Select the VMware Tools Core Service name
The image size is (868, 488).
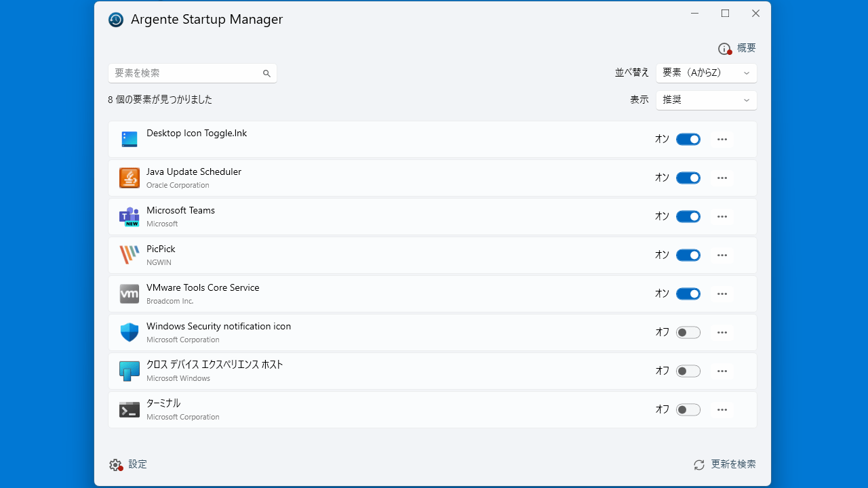coord(203,288)
